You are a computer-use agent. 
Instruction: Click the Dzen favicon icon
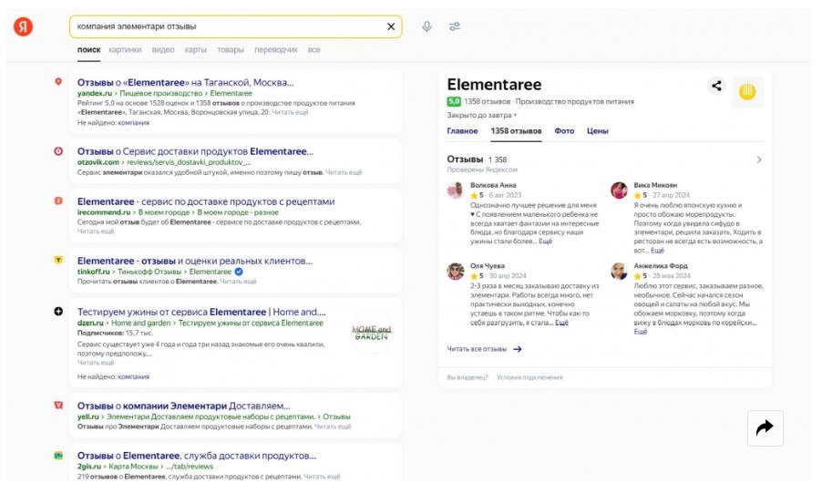pyautogui.click(x=58, y=311)
